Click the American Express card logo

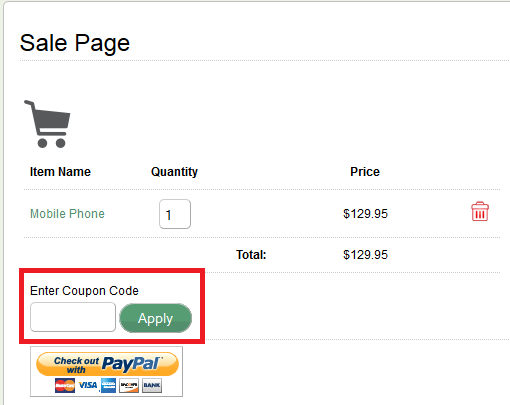tap(108, 386)
